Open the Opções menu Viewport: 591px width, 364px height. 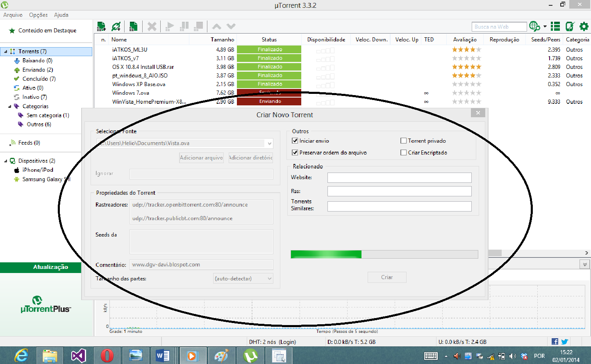[x=39, y=15]
